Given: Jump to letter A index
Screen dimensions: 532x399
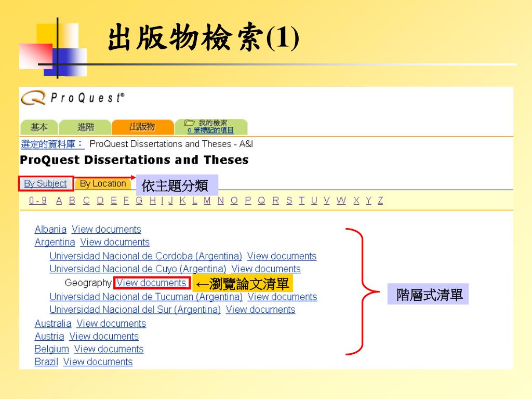Looking at the screenshot, I should tap(59, 201).
